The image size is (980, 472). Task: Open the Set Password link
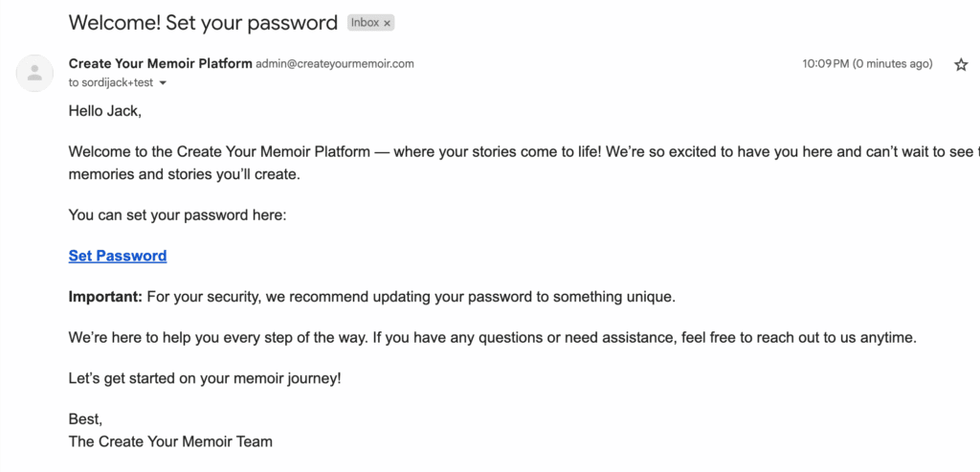click(x=118, y=256)
